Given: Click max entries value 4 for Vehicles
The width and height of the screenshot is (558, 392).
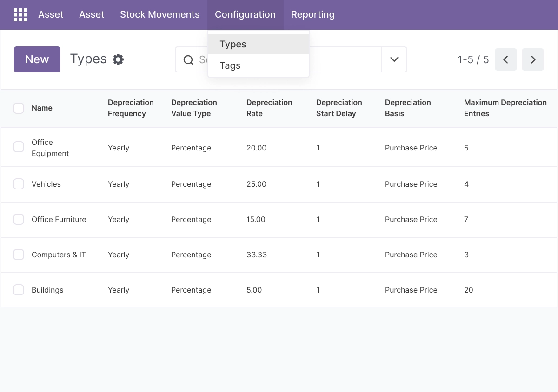Looking at the screenshot, I should pyautogui.click(x=466, y=184).
